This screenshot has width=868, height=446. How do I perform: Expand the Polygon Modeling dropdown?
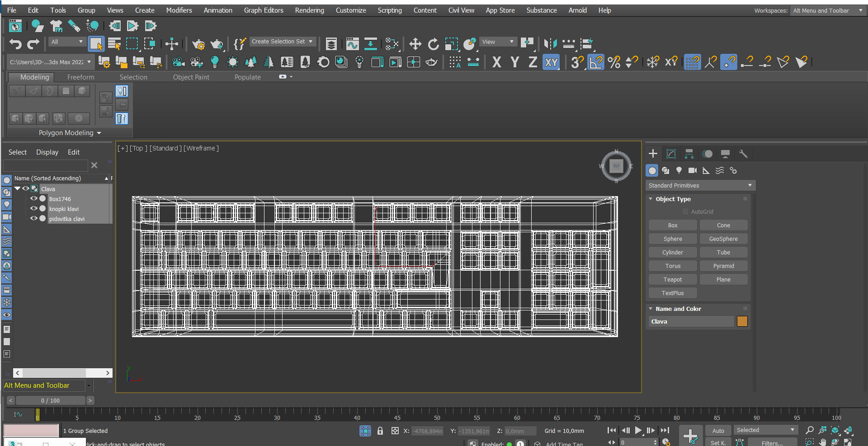(x=70, y=133)
